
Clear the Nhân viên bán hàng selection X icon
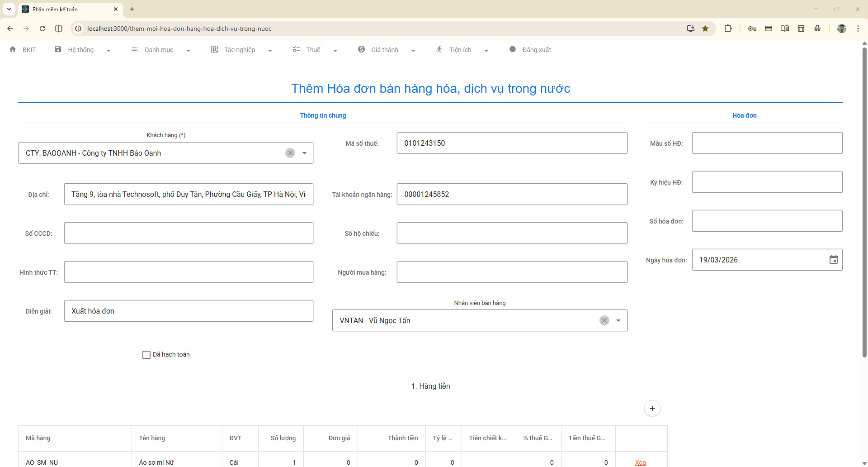[x=604, y=320]
